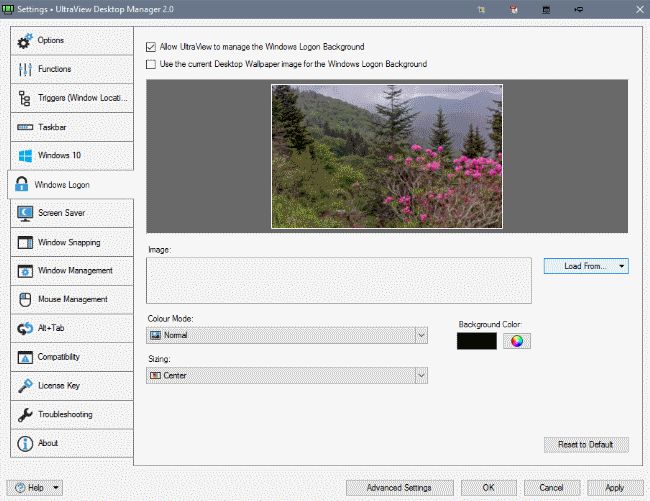Screen dimensions: 650x501
Task: Click the Options gear icon in sidebar
Action: pyautogui.click(x=26, y=40)
